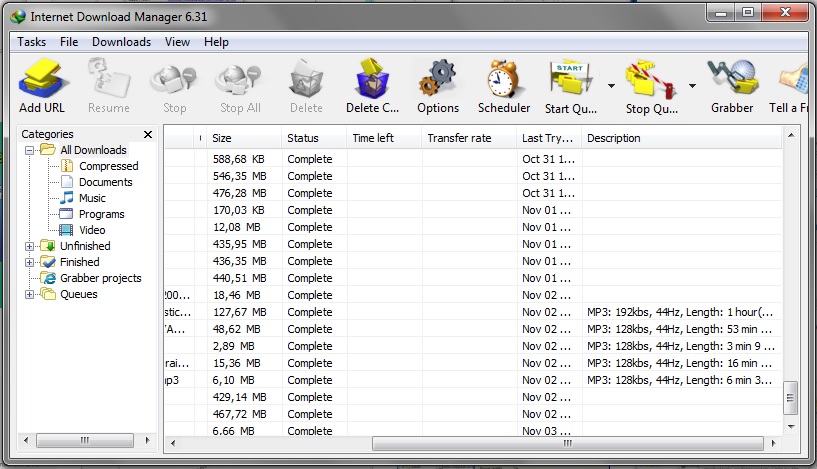Launch the Grabber tool icon
Image resolution: width=817 pixels, height=469 pixels.
(x=732, y=79)
